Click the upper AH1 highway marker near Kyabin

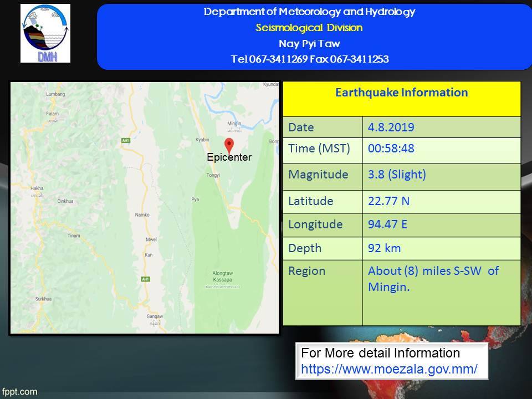pos(126,140)
